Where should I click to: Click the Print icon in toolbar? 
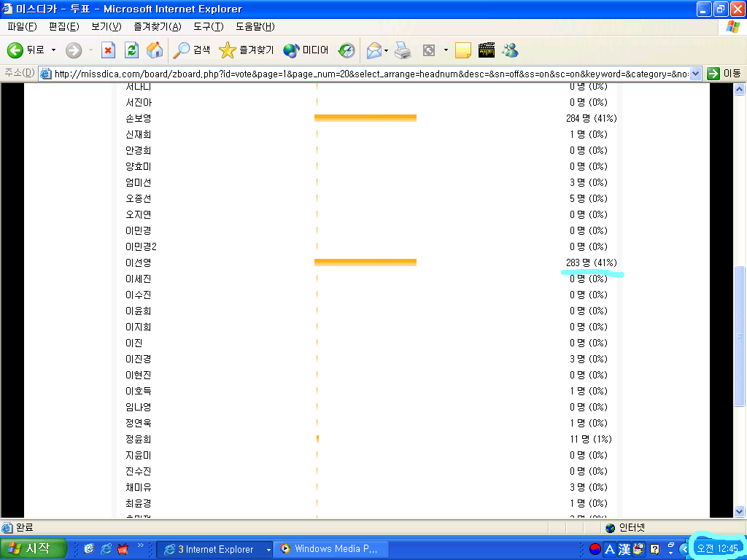[403, 50]
